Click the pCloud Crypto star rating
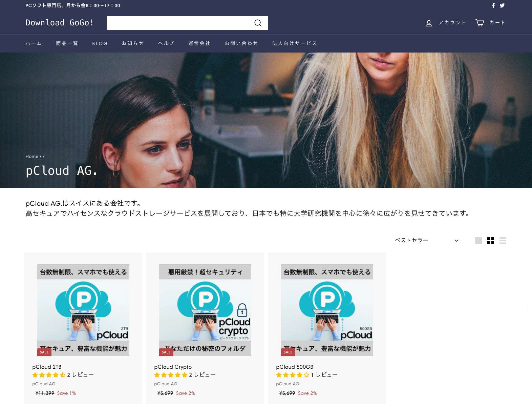Screen dimensions: 532x408 (171, 375)
